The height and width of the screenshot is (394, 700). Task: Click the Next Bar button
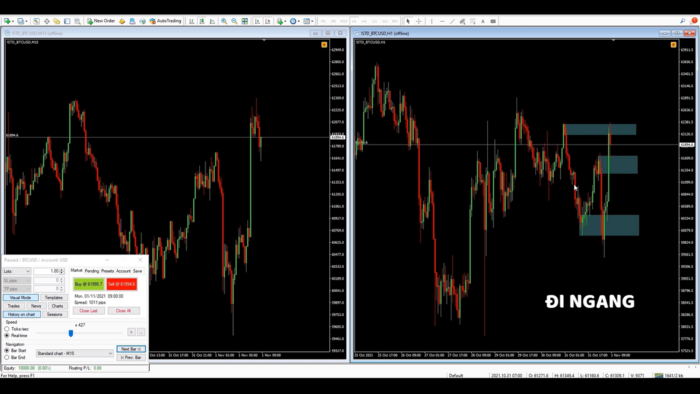click(131, 349)
